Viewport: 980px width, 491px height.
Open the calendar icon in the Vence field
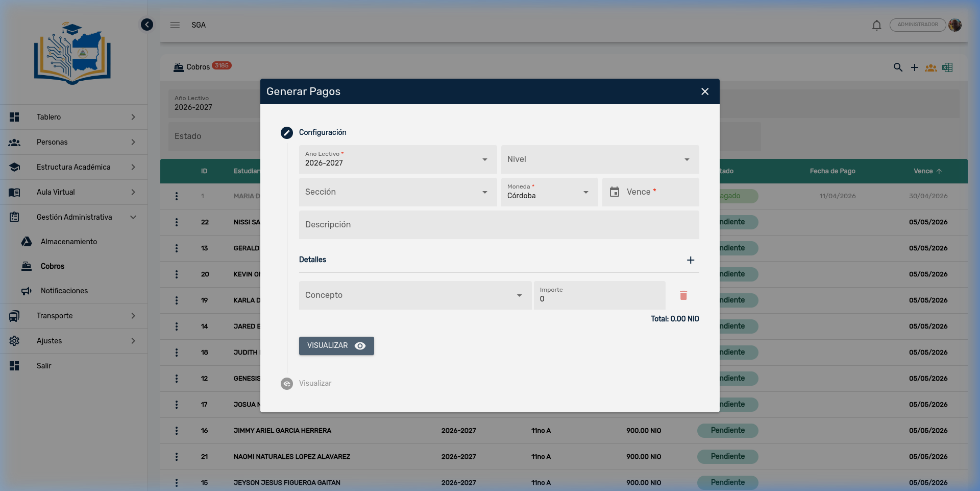pos(614,192)
